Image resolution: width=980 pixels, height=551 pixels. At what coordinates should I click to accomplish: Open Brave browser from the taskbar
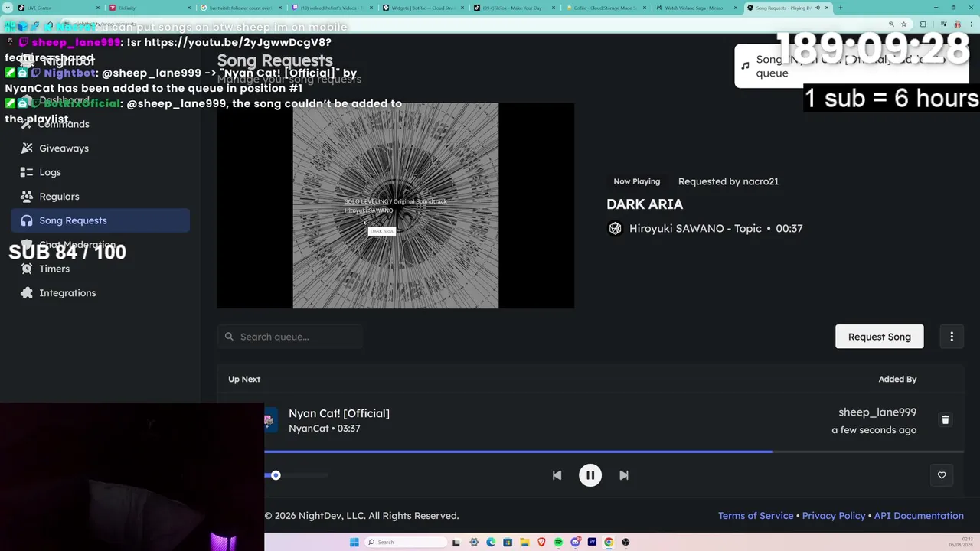(541, 542)
